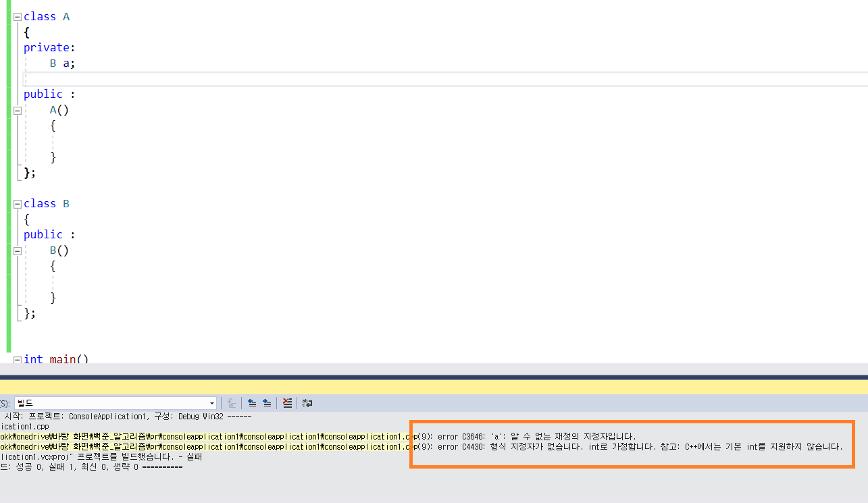Click the 'public :' keyword in class A
The height and width of the screenshot is (503, 868).
tap(49, 95)
